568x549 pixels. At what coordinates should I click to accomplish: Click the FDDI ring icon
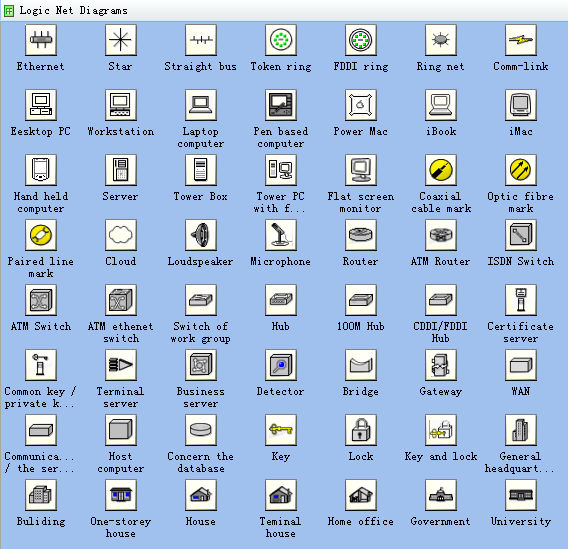(361, 40)
